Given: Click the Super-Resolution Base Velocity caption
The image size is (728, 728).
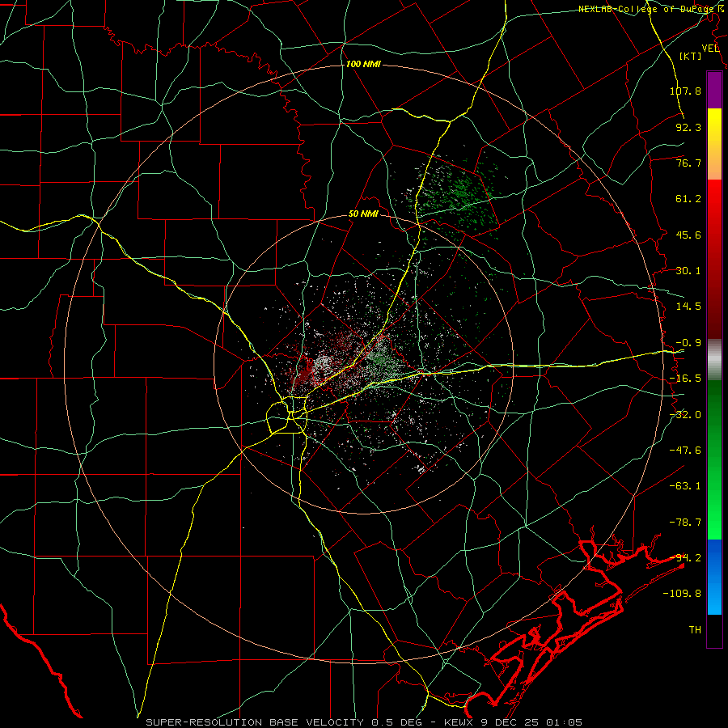Looking at the screenshot, I should (x=364, y=722).
